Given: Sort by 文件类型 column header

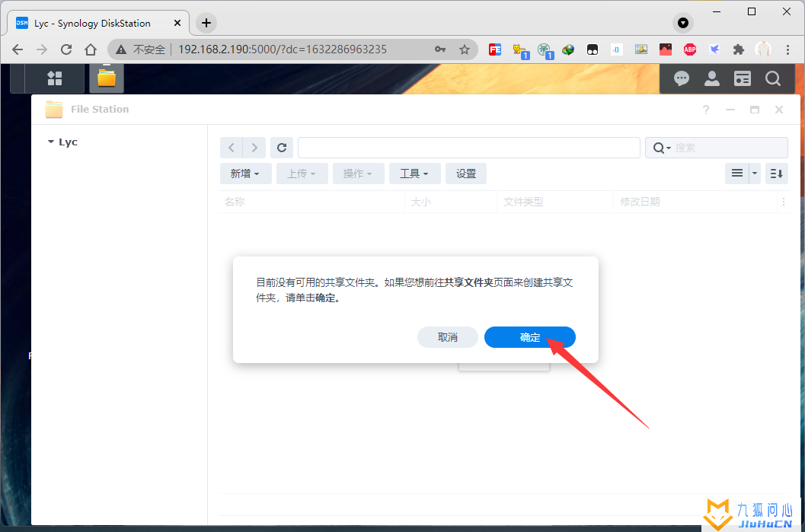Looking at the screenshot, I should (x=555, y=202).
